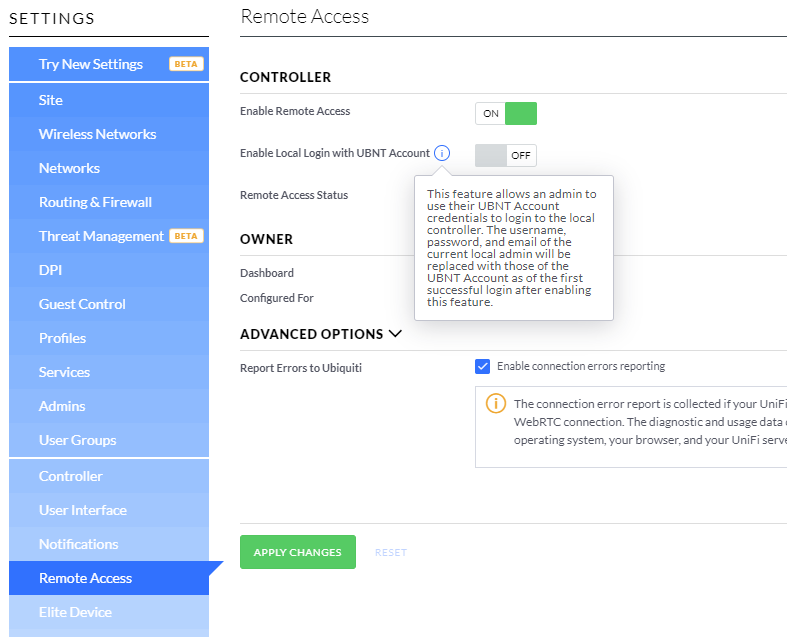
Task: Open User Groups settings
Action: click(77, 440)
